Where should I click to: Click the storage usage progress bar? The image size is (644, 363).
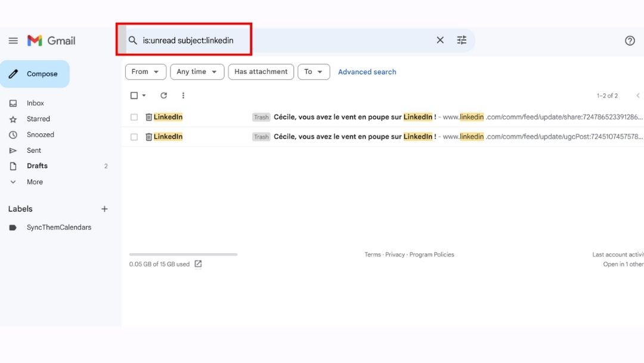coord(183,254)
